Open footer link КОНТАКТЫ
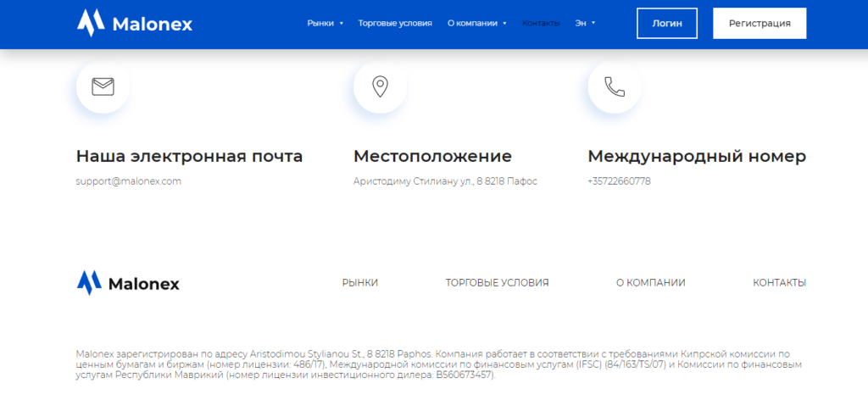Viewport: 868px width, 400px height. click(780, 283)
